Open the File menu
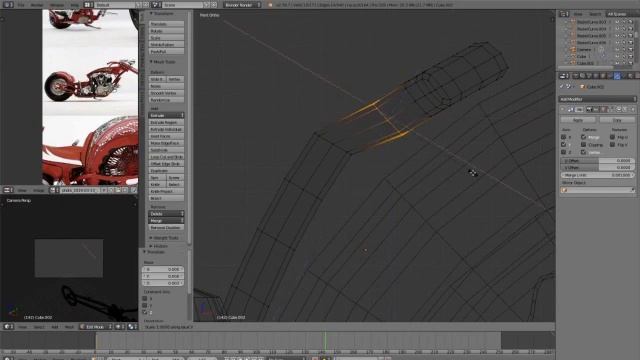The width and height of the screenshot is (640, 360). click(x=21, y=5)
